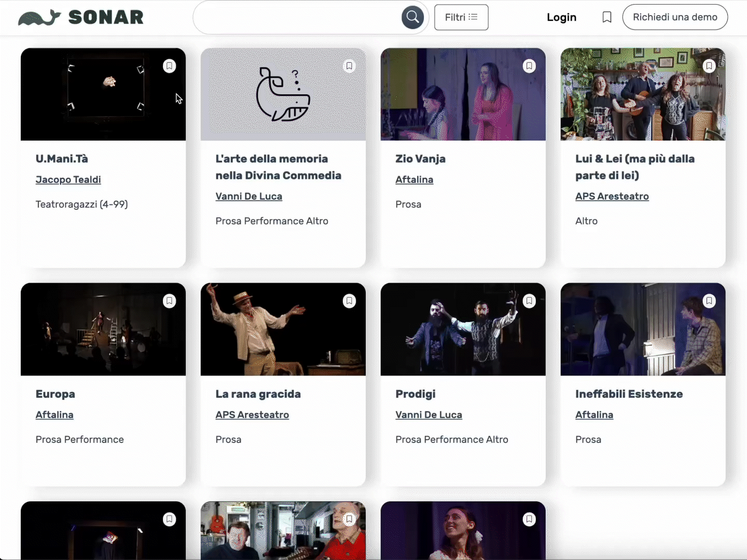
Task: Bookmark the U.Mani.Tà card
Action: click(169, 66)
